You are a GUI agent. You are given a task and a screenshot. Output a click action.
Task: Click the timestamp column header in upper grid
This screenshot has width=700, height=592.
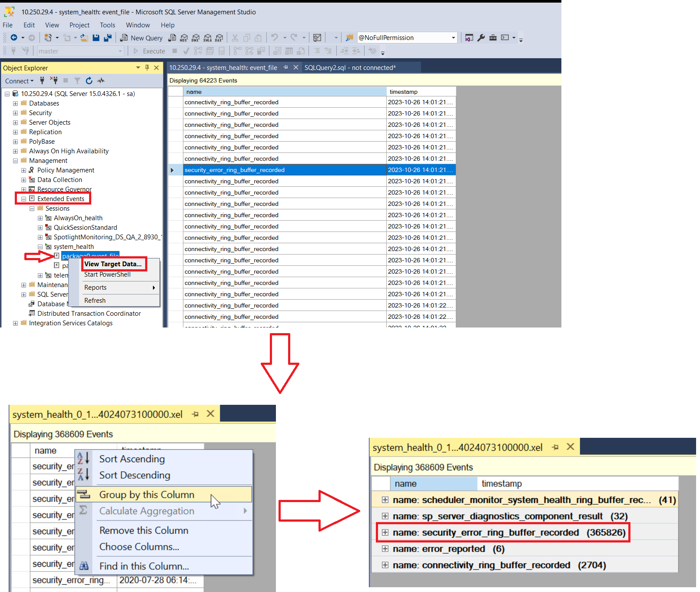421,92
